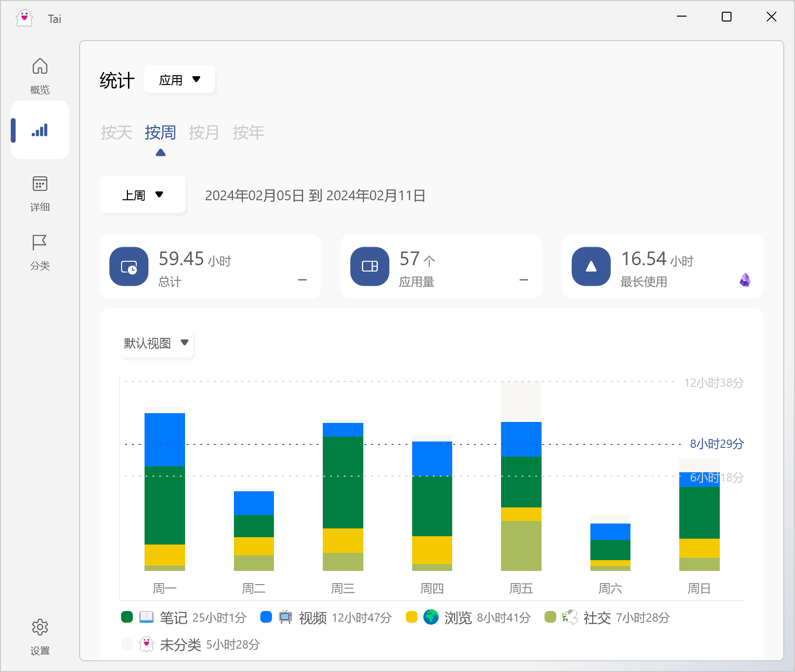Click the 周一 stacked bar
The image size is (795, 672).
165,488
